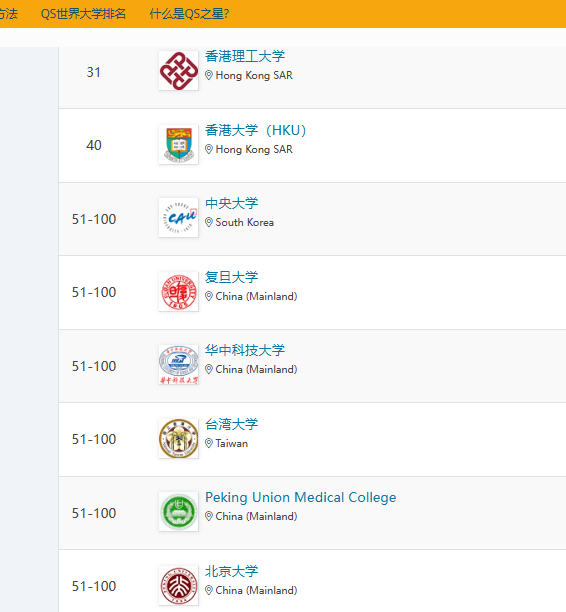Open the 复旦大学 link
Image resolution: width=566 pixels, height=612 pixels.
click(231, 277)
